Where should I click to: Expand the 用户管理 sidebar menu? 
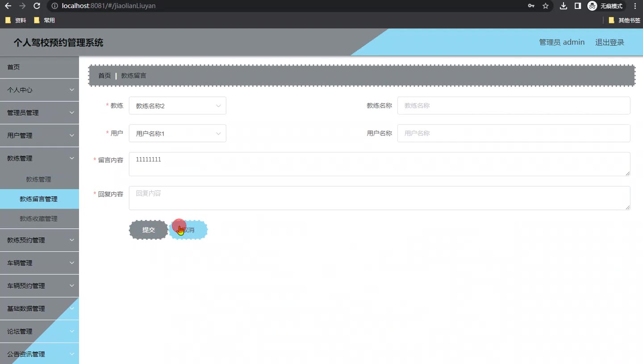click(39, 136)
